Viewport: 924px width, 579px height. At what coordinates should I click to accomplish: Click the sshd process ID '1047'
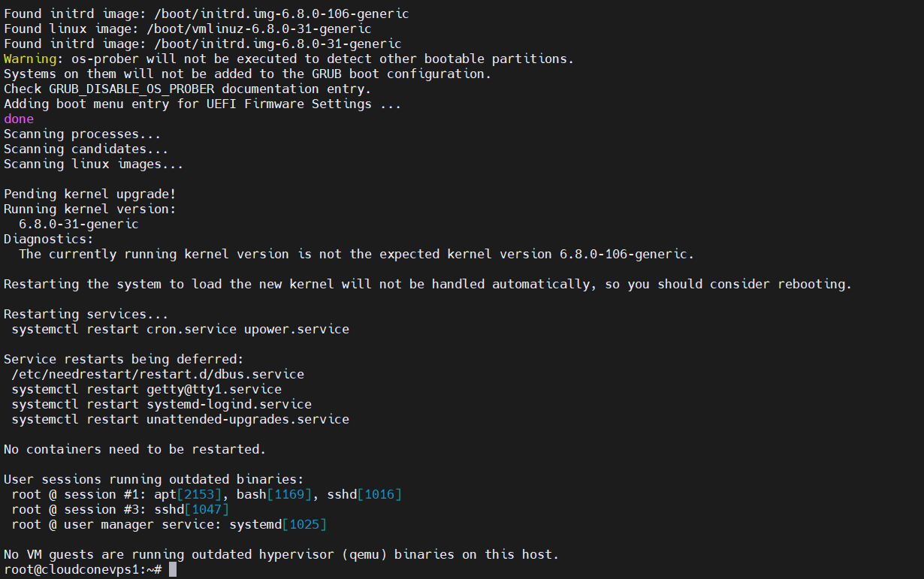pos(207,509)
